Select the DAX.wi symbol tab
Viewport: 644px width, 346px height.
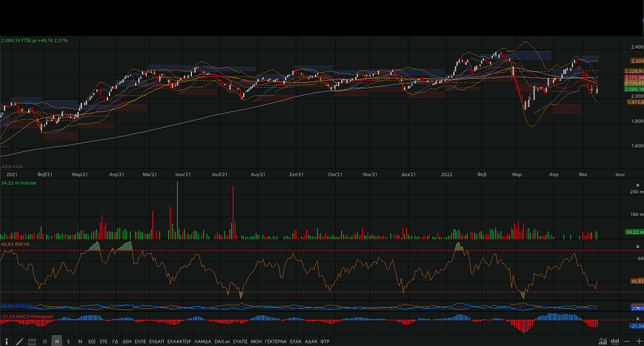coord(222,342)
